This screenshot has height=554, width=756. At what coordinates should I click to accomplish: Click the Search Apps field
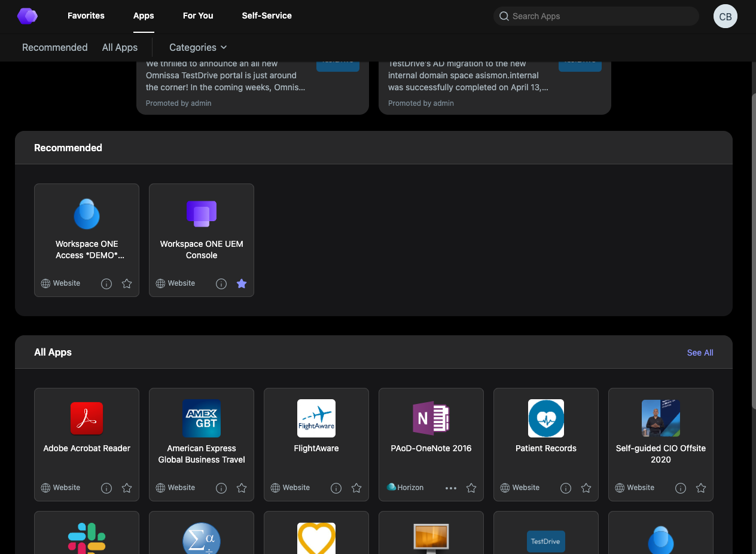598,16
